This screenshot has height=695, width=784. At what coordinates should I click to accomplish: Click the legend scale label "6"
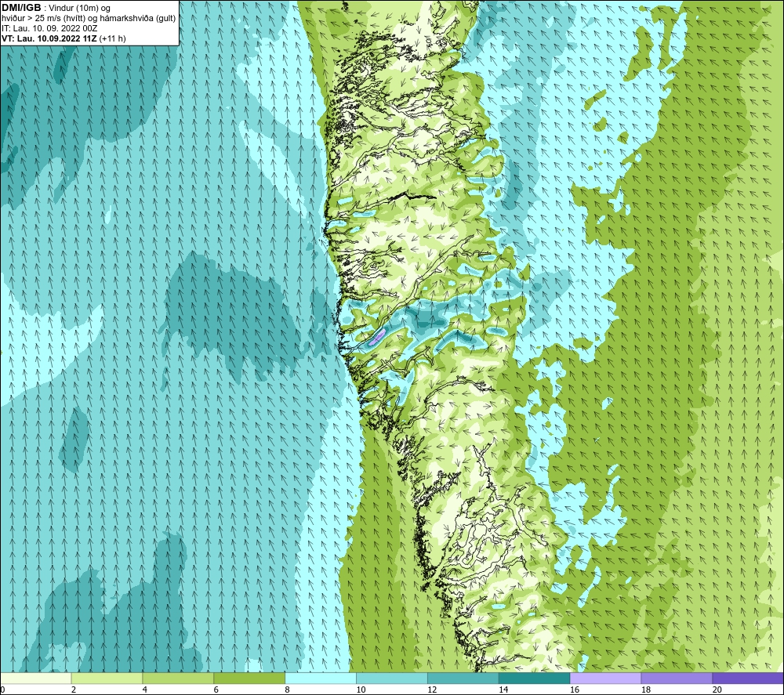tap(216, 690)
